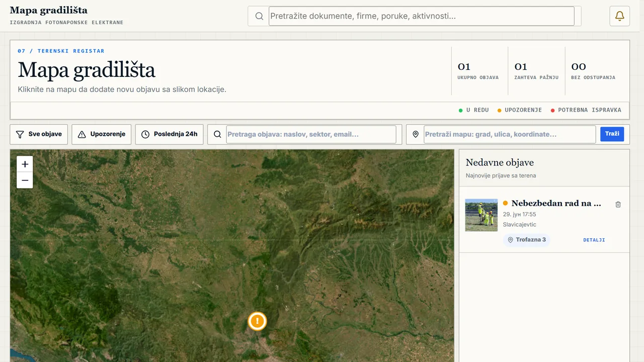Focus the global search field for documents
Viewport: 644px width, 362px height.
click(x=422, y=16)
